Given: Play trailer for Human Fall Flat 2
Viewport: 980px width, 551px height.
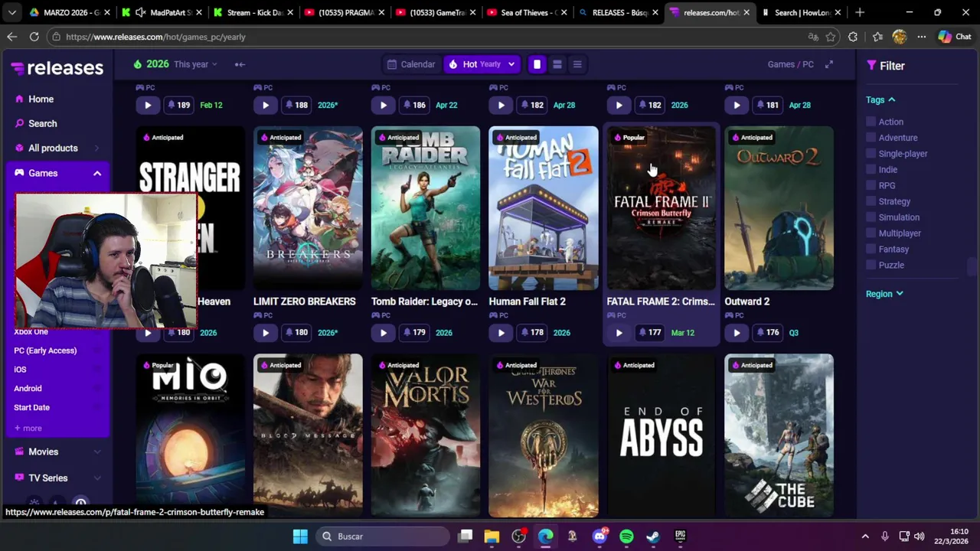Looking at the screenshot, I should (501, 333).
